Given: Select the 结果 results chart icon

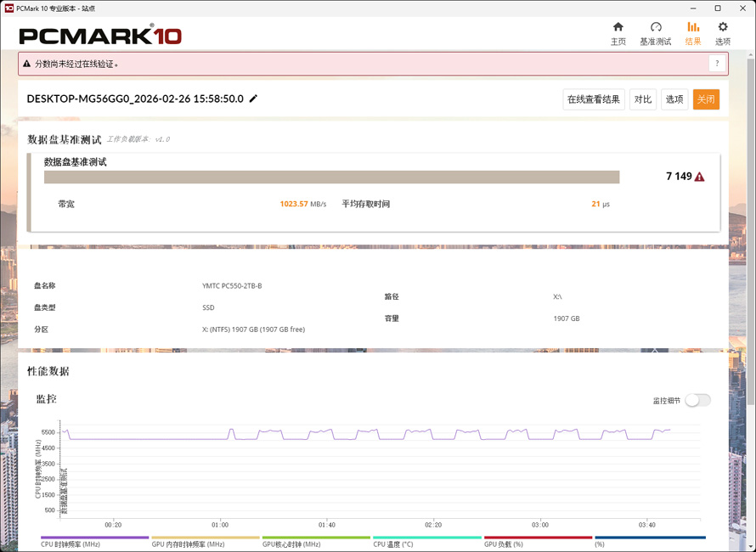Looking at the screenshot, I should [693, 28].
